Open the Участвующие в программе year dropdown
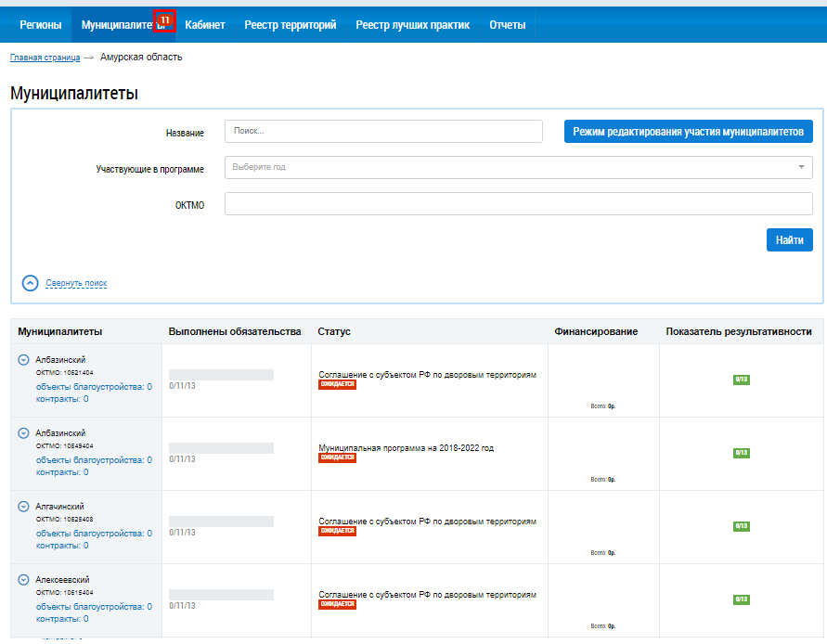Image resolution: width=827 pixels, height=644 pixels. pos(518,167)
